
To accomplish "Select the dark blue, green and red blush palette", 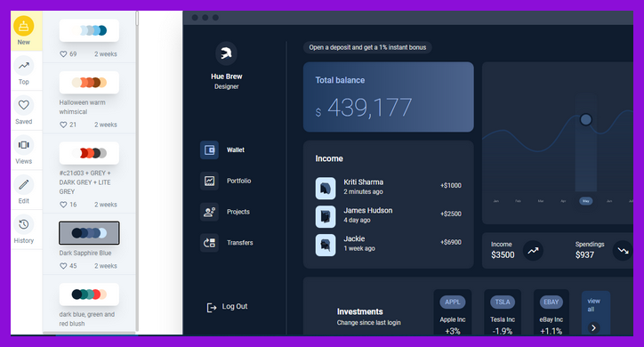I will 89,295.
